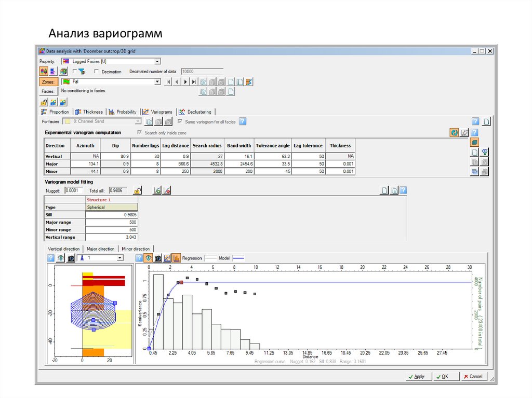Select the Vertical direction tab
The image size is (532, 398).
point(64,249)
